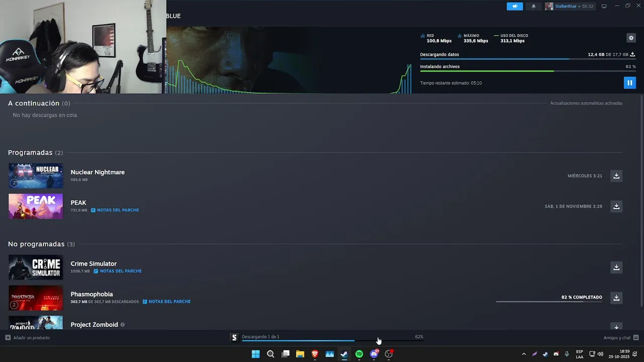644x362 pixels.
Task: Pause the current download
Action: (x=629, y=82)
